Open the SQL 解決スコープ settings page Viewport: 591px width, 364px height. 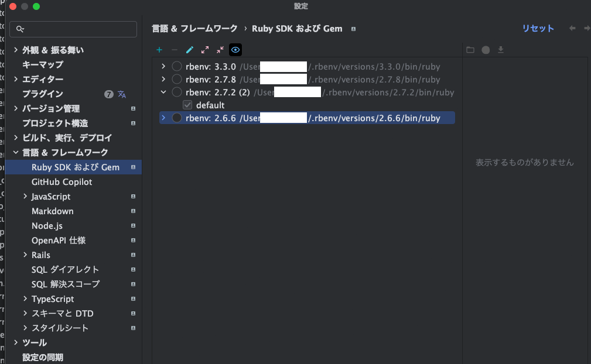pos(66,284)
